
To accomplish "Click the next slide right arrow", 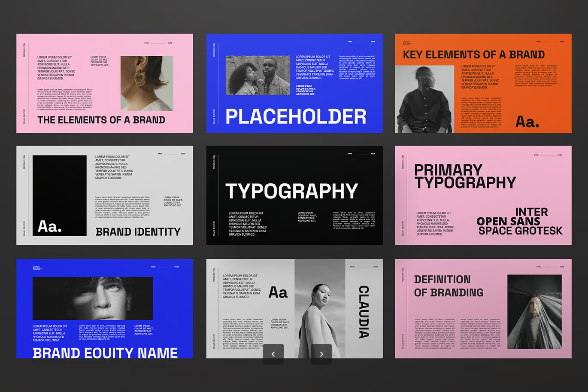I will click(321, 354).
